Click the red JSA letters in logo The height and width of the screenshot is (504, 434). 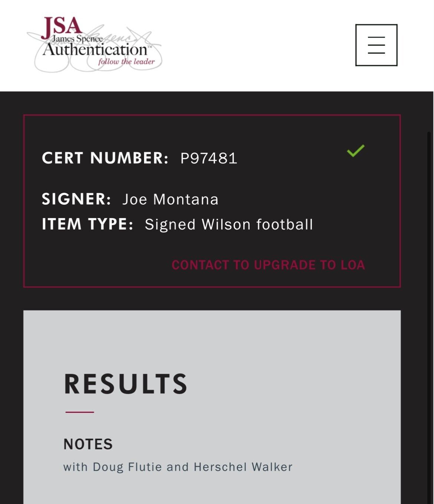[61, 27]
